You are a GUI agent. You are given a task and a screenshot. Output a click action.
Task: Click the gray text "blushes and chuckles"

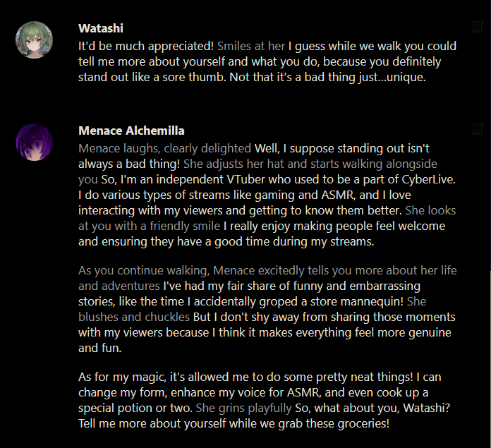coord(134,317)
